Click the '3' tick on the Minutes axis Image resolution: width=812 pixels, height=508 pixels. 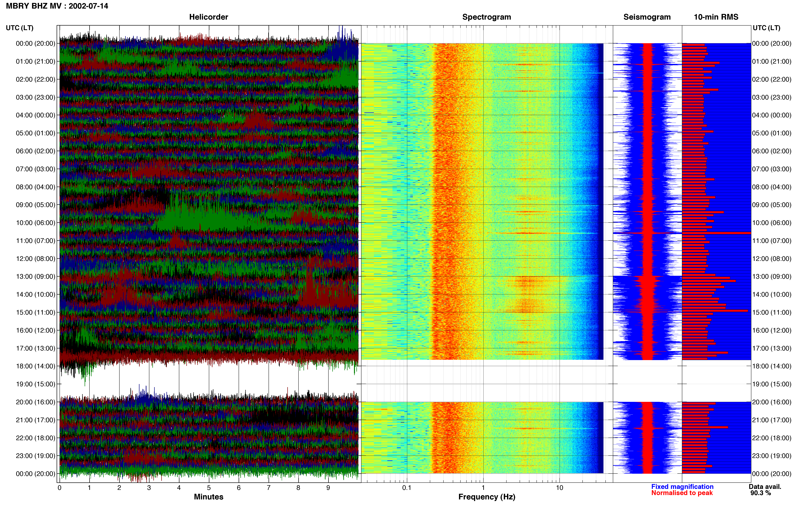pyautogui.click(x=149, y=488)
